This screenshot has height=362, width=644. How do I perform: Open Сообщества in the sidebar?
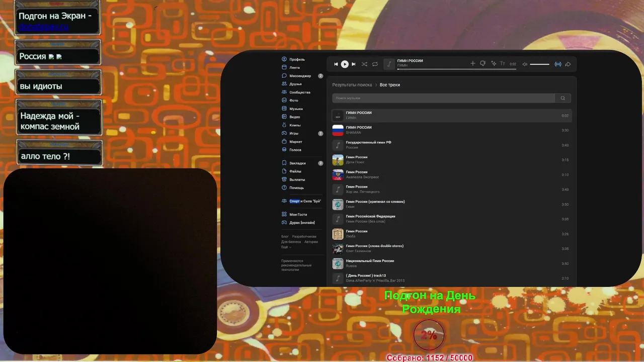coord(300,92)
